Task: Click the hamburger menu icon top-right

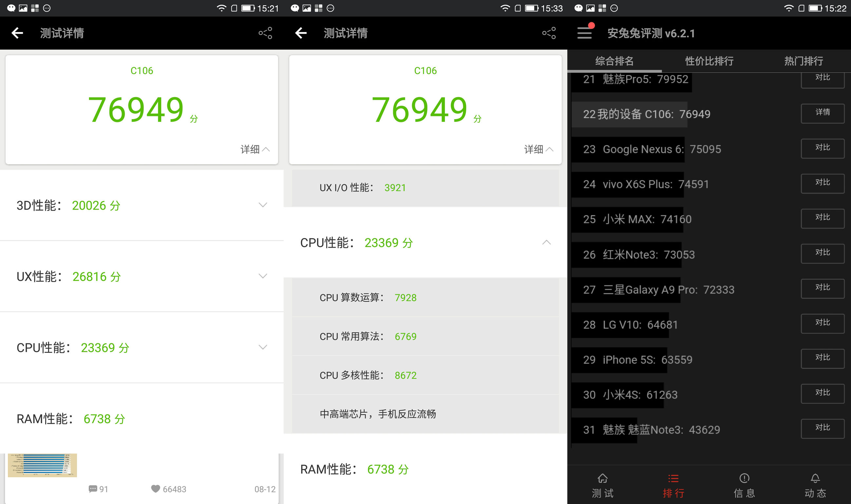Action: tap(585, 33)
